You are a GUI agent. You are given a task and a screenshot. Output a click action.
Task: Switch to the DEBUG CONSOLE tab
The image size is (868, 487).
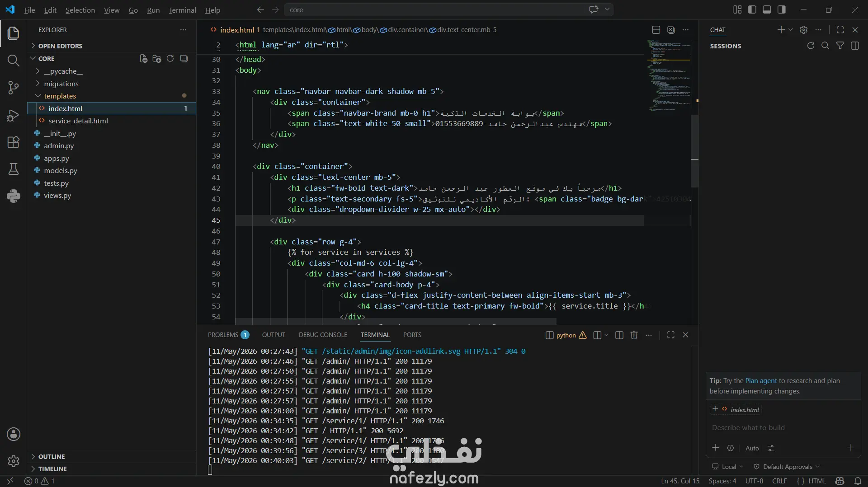(323, 335)
